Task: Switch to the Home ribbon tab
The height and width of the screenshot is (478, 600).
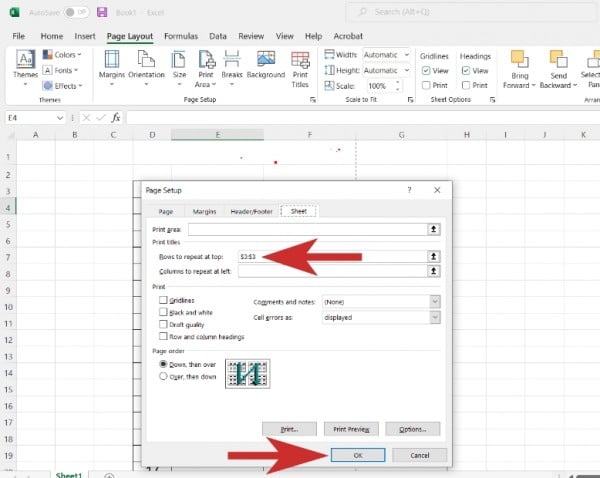Action: point(52,36)
